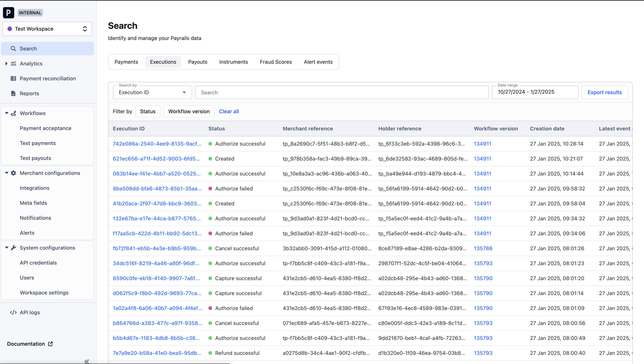This screenshot has height=364, width=644.
Task: Click the Reports document icon
Action: tap(13, 93)
